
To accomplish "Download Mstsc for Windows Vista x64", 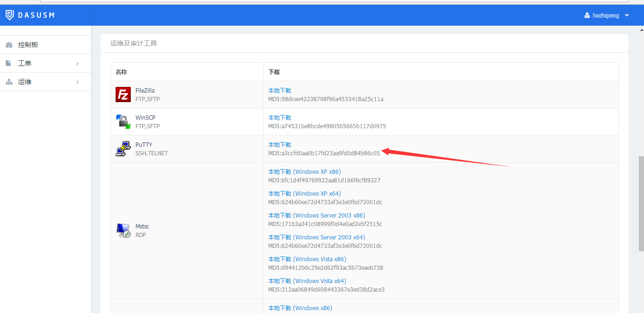I will (x=307, y=281).
